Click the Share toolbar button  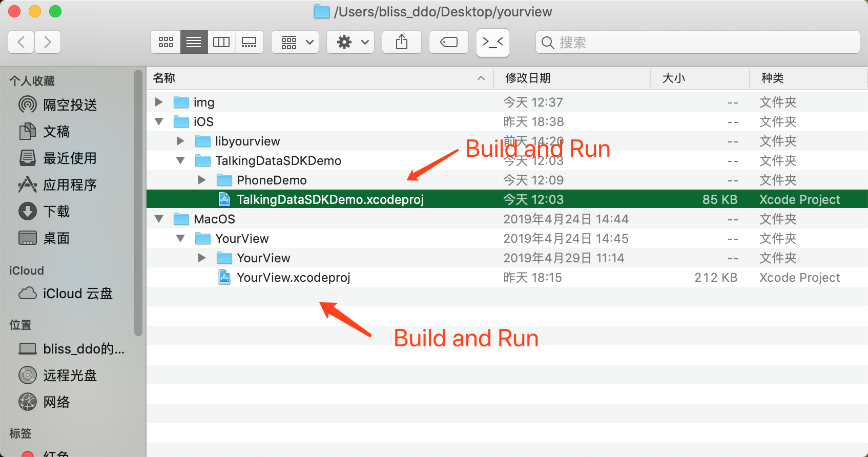click(402, 42)
